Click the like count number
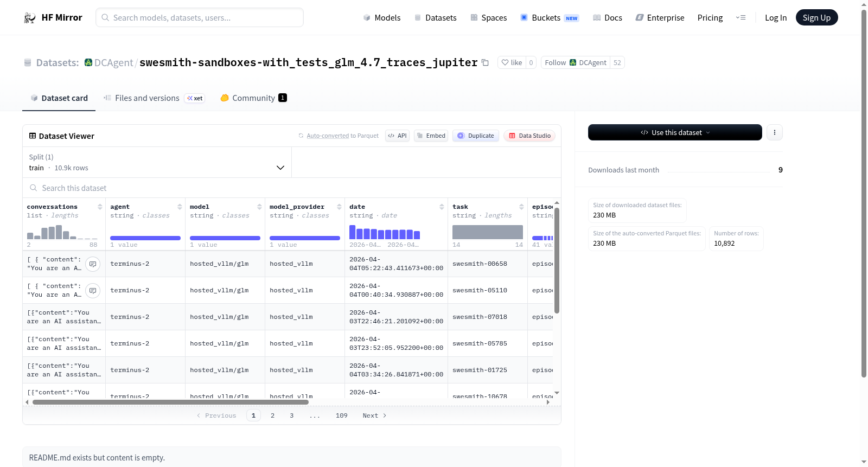Screen dimensions: 868x467 click(531, 63)
